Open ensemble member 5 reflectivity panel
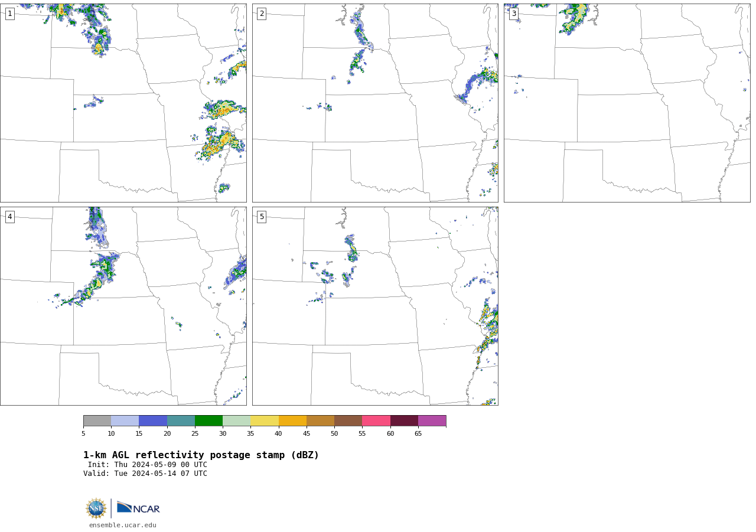The width and height of the screenshot is (756, 532). [x=375, y=306]
